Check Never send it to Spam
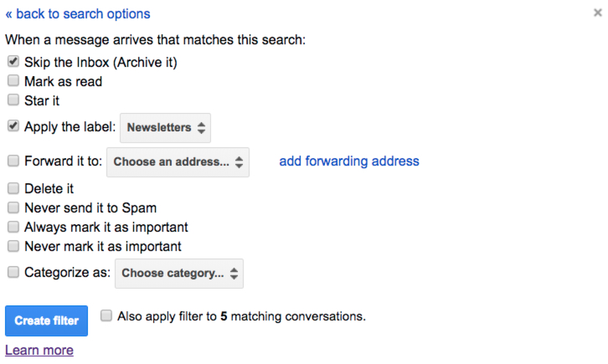 tap(13, 208)
